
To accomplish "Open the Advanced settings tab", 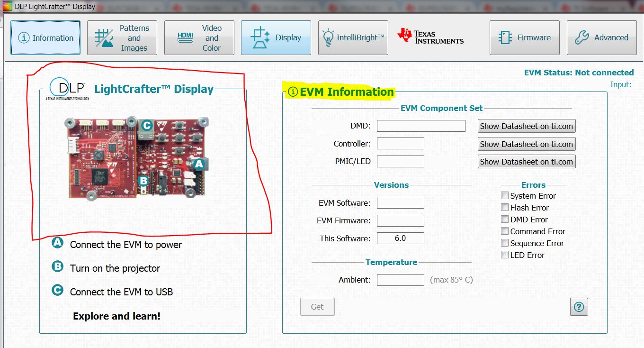I will (x=602, y=38).
